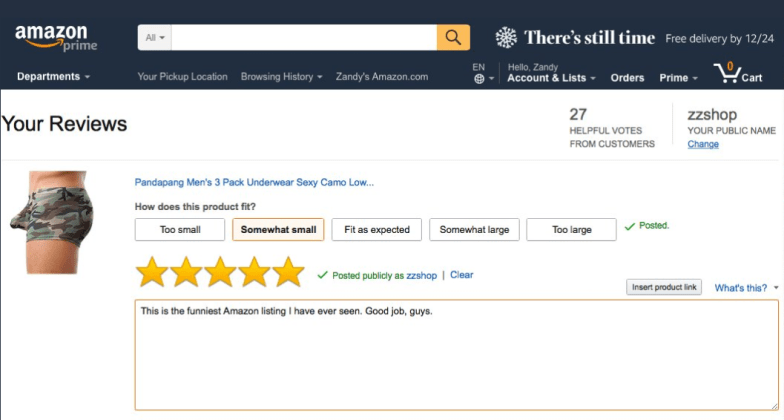Expand the Departments menu
The image size is (784, 420).
pos(54,76)
